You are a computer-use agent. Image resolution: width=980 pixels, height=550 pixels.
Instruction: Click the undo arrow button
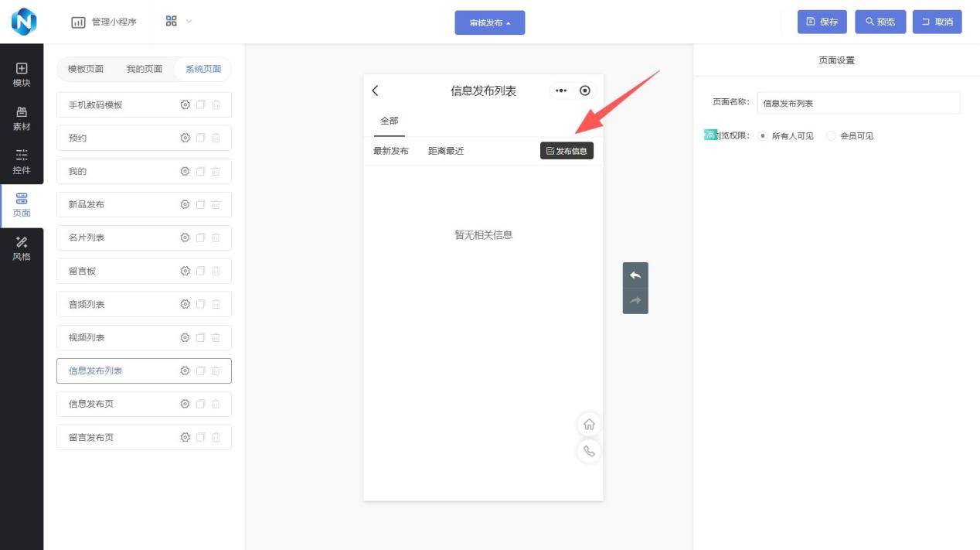[x=635, y=275]
